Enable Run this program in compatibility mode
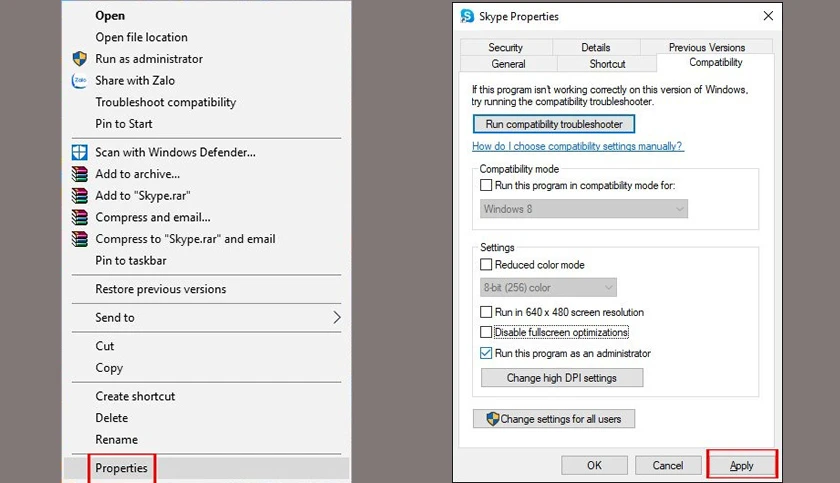The width and height of the screenshot is (840, 483). (x=486, y=185)
